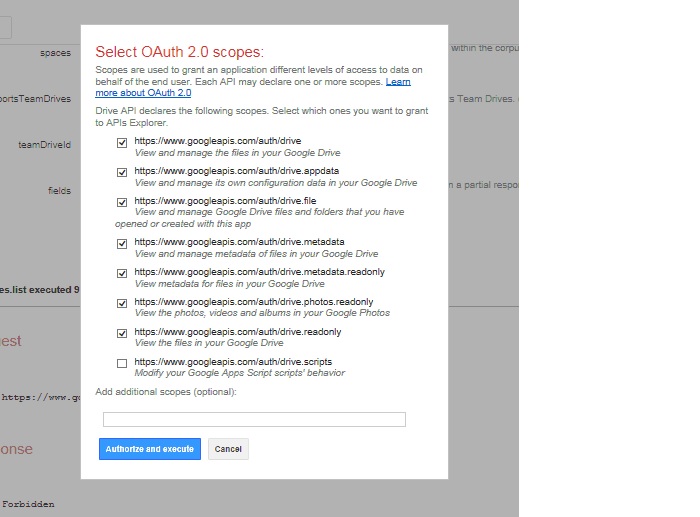Image resolution: width=700 pixels, height=517 pixels.
Task: Click the 'Modify your Google Apps Script scripts' behavior' text
Action: [x=240, y=373]
